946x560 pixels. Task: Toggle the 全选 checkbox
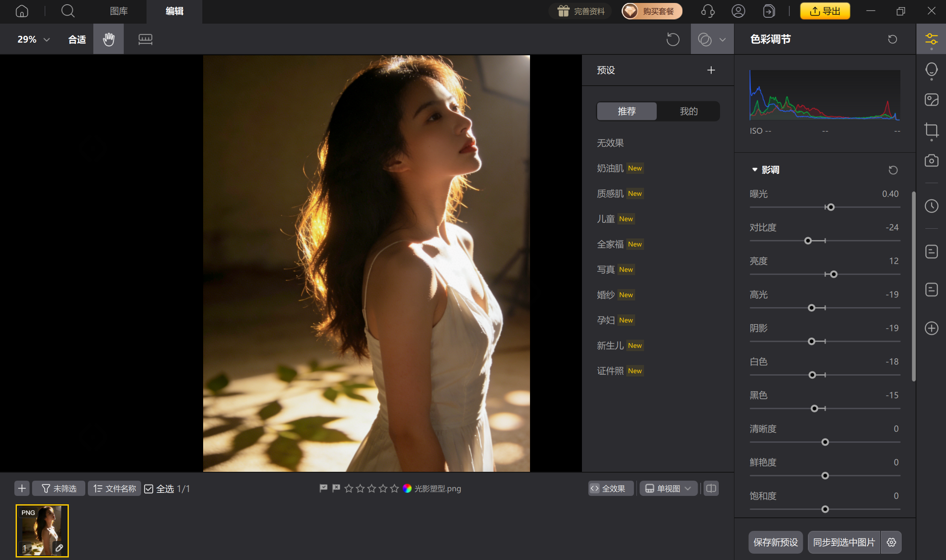[x=149, y=489]
